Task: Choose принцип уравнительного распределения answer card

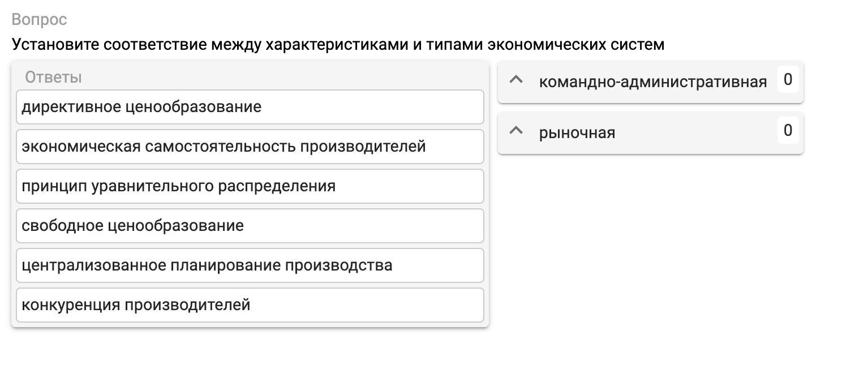Action: 250,186
